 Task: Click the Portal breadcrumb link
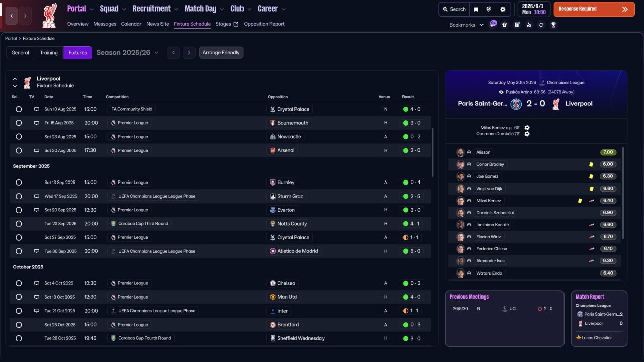coord(11,39)
